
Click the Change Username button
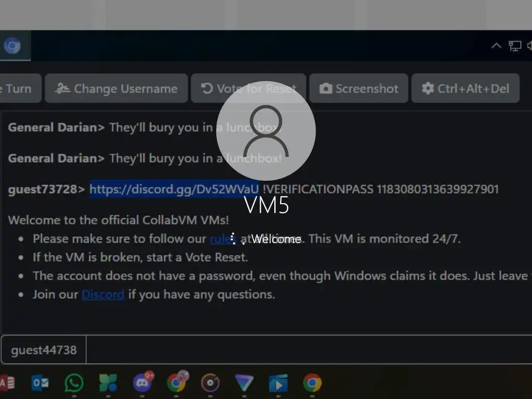pyautogui.click(x=116, y=88)
